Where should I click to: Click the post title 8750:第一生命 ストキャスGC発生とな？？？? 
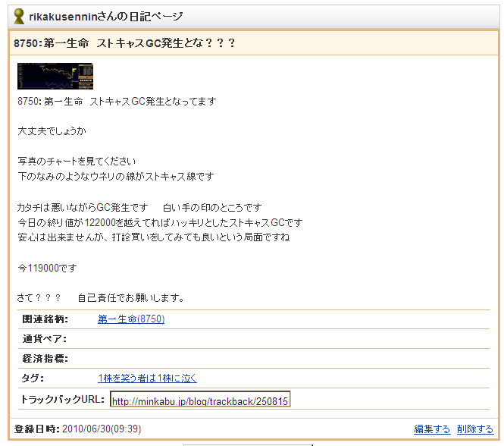tap(124, 42)
